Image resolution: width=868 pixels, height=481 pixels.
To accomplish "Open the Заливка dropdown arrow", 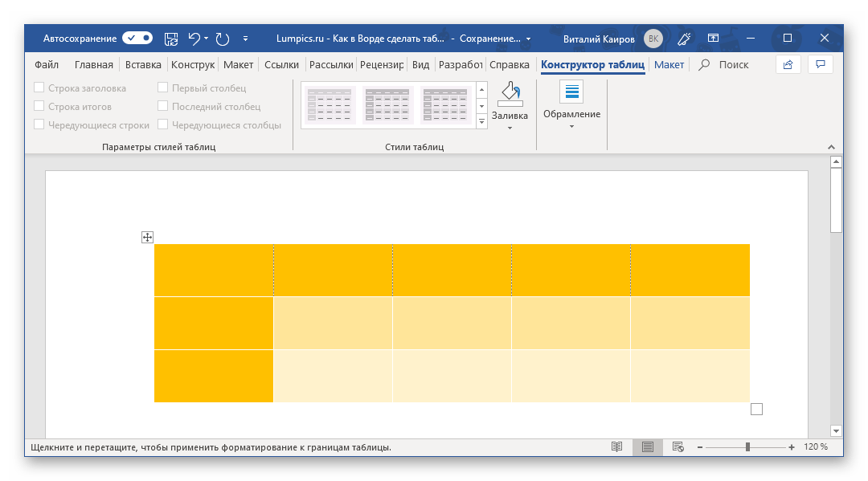I will (510, 128).
